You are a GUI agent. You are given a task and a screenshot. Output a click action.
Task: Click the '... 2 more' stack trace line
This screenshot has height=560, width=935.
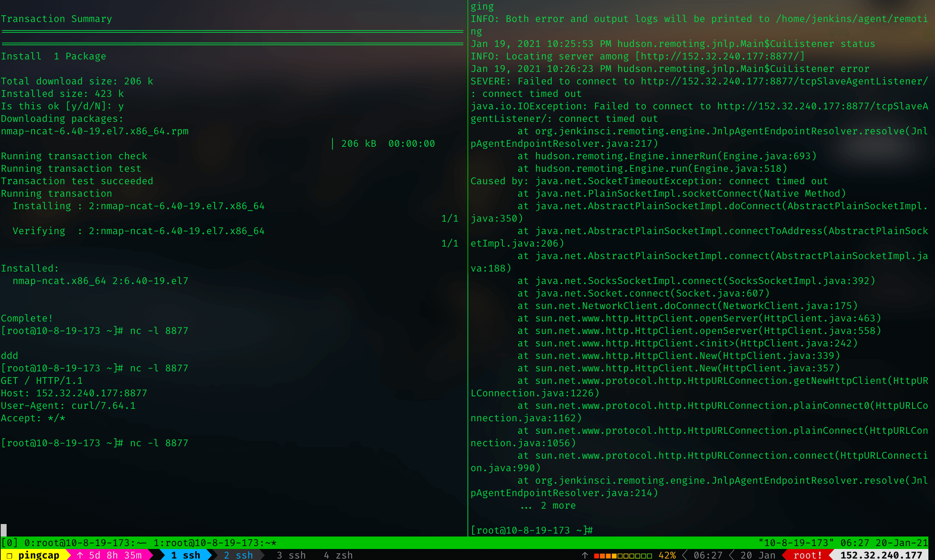point(548,505)
